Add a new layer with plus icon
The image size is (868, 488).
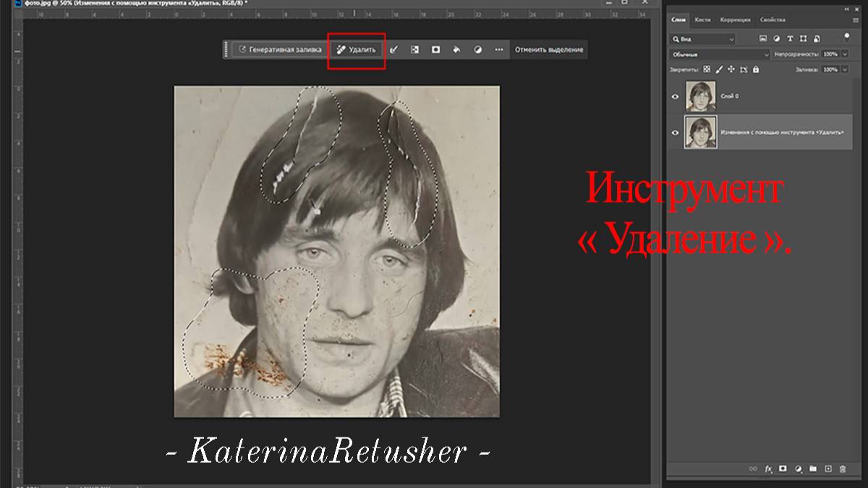point(828,469)
